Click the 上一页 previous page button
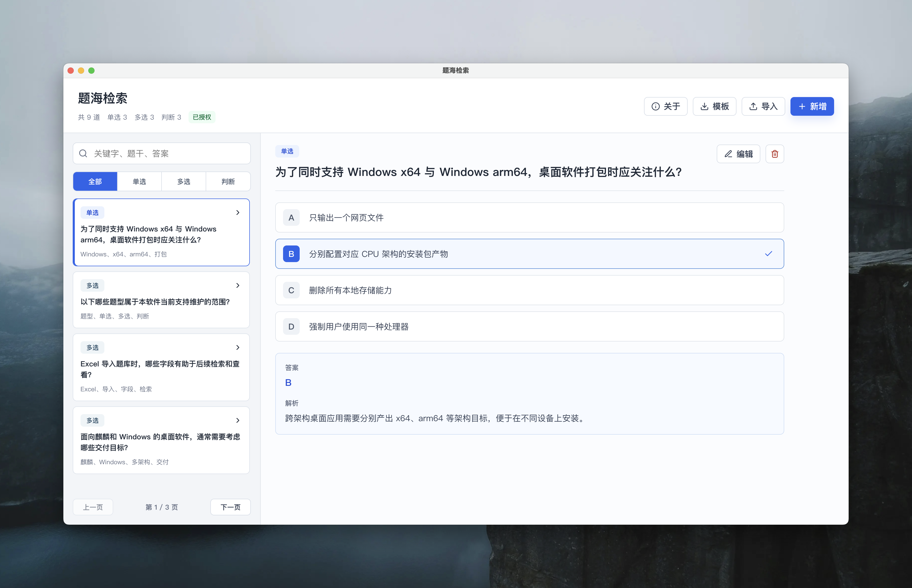The height and width of the screenshot is (588, 912). pyautogui.click(x=93, y=507)
